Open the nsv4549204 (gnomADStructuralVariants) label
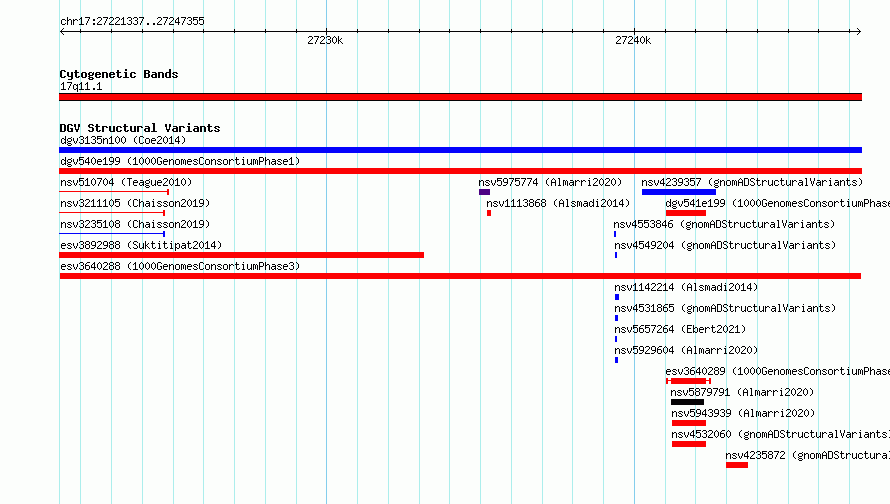 (x=725, y=245)
